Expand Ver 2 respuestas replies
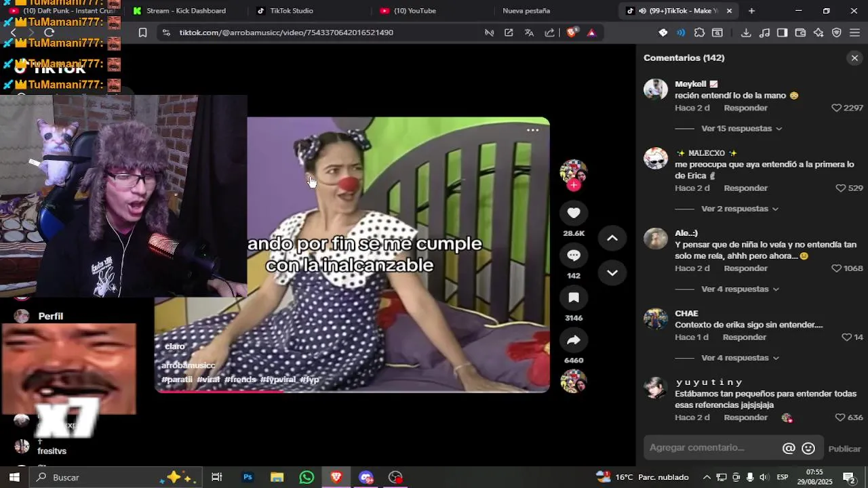The height and width of the screenshot is (488, 868). click(x=740, y=209)
